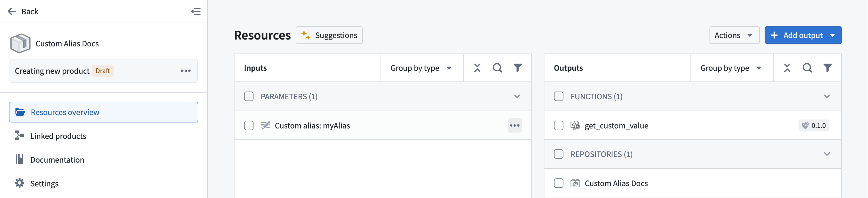868x198 pixels.
Task: Go Back using the arrow
Action: click(x=12, y=11)
